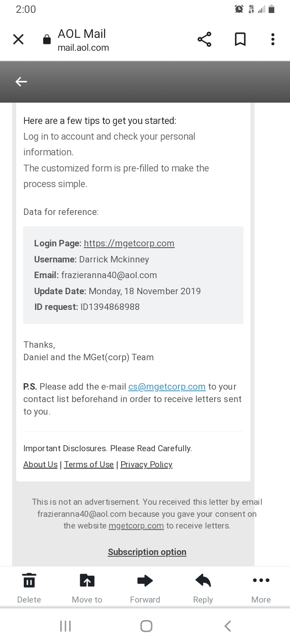Tap the back arrow in mail header
Viewport: 290px width, 644px height.
21,82
